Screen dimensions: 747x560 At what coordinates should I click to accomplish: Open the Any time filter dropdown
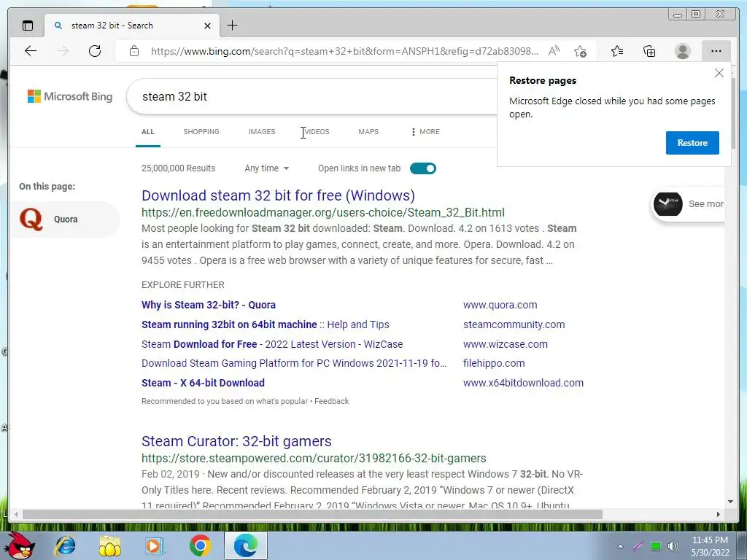[267, 168]
